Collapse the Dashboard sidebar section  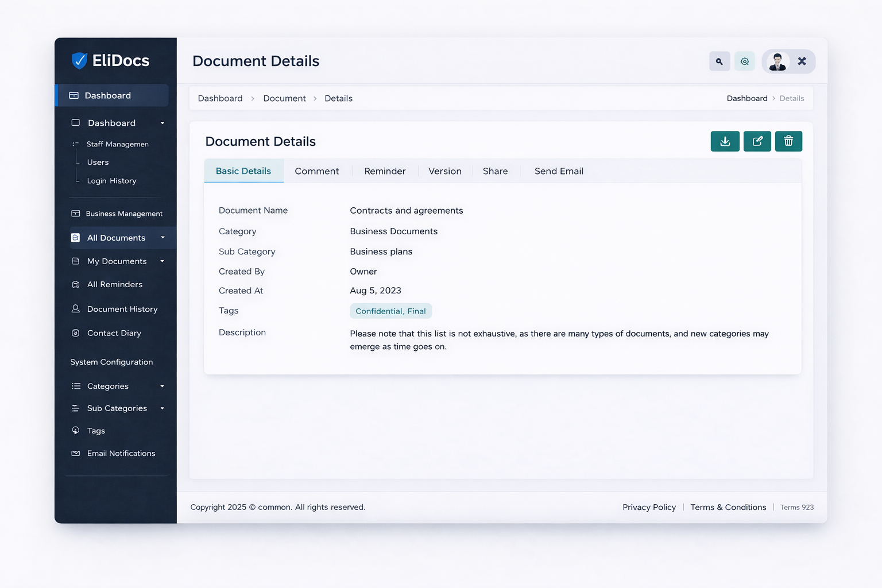coord(161,123)
